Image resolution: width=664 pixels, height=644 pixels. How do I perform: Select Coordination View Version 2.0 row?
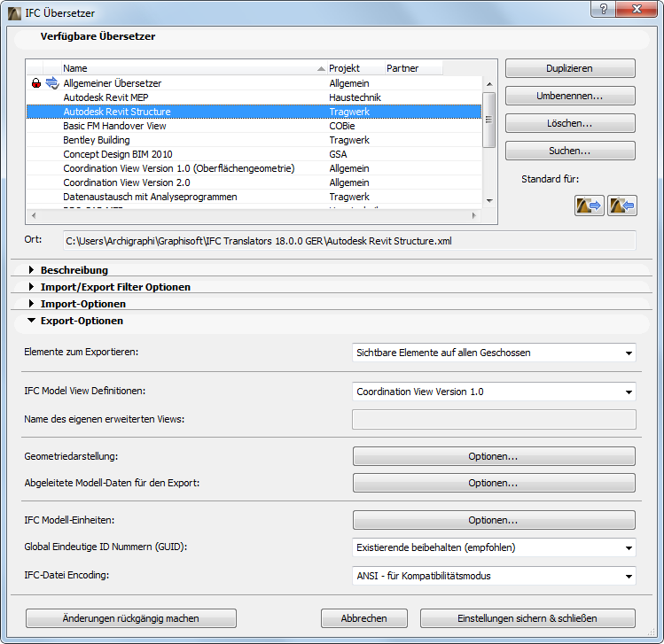(254, 182)
